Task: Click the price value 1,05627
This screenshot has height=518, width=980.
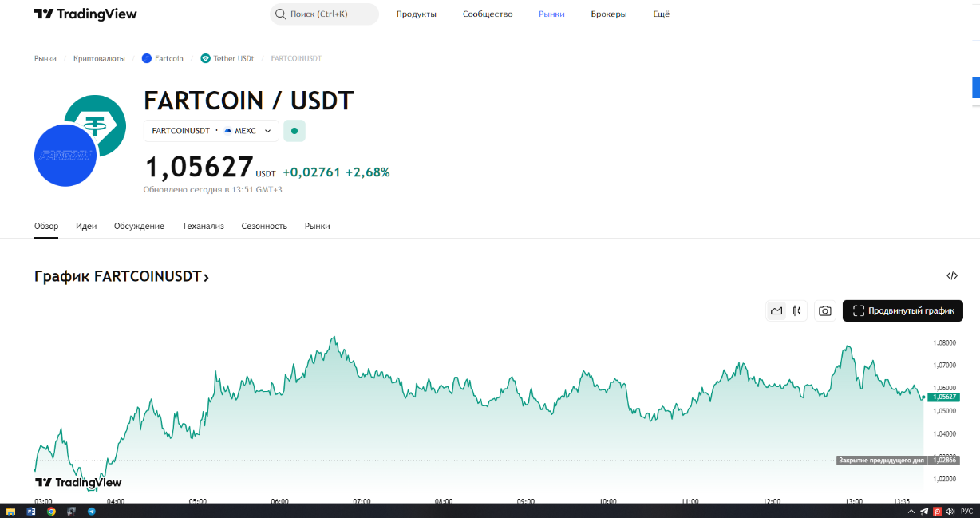Action: click(199, 168)
